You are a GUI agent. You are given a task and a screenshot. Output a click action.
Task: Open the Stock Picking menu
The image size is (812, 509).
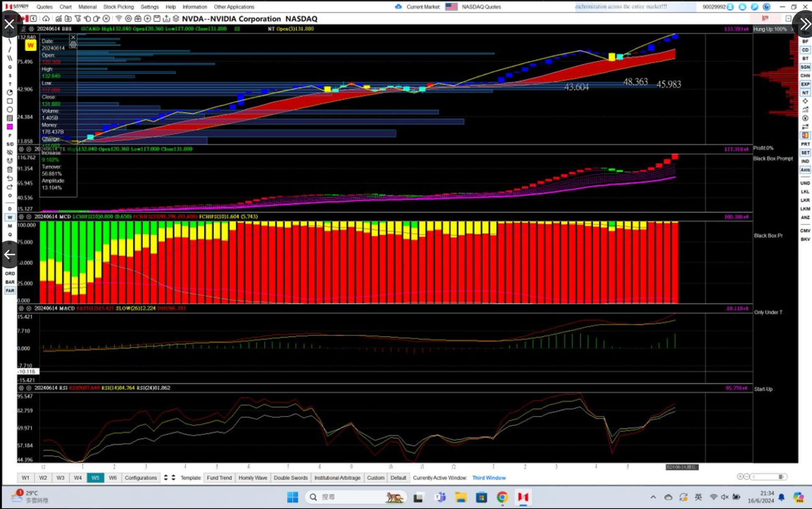pos(118,7)
